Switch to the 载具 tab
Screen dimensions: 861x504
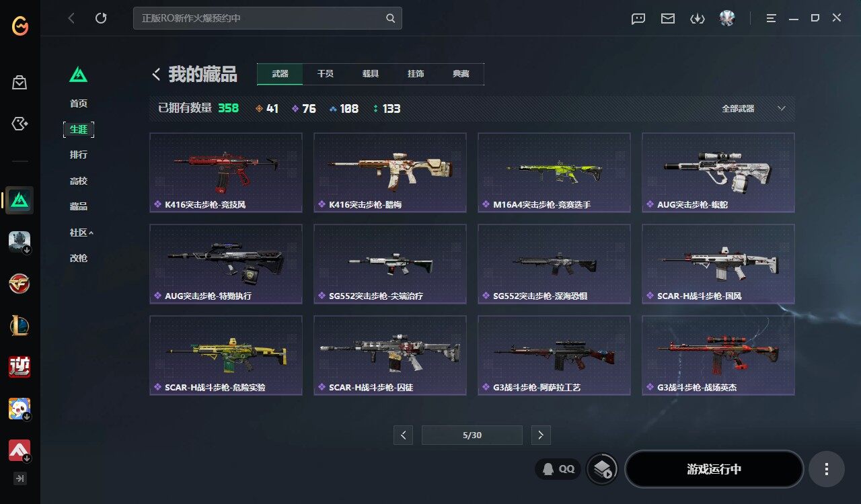click(x=371, y=74)
